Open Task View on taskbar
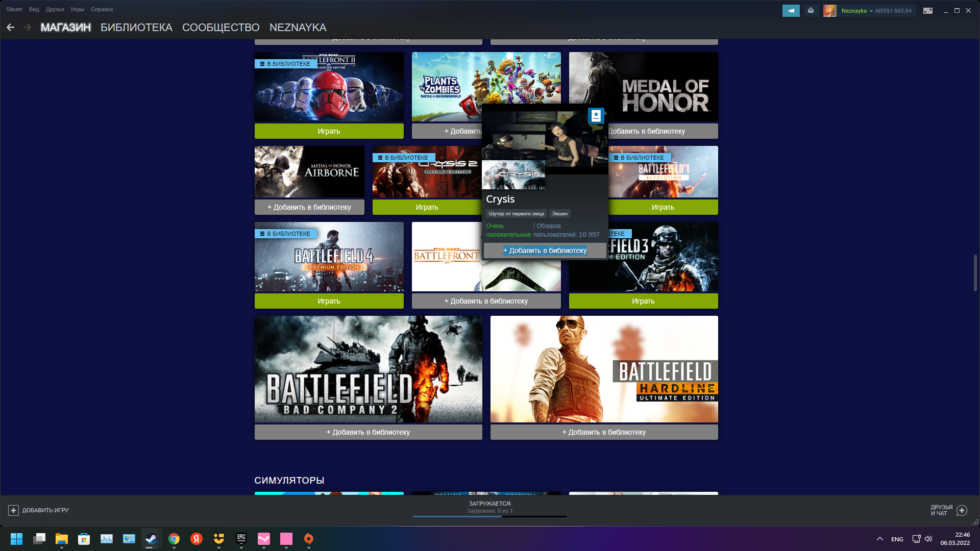Image resolution: width=980 pixels, height=551 pixels. 39,539
